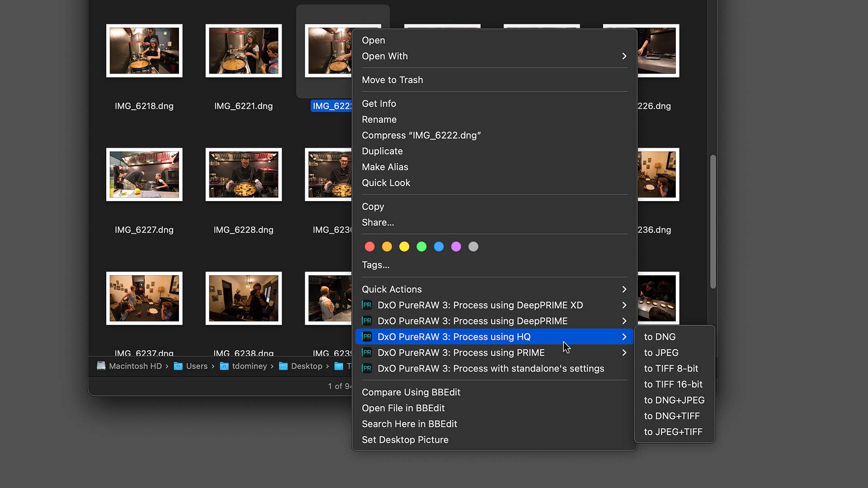Select the IMG_6227.dng thumbnail
868x488 pixels.
[x=144, y=174]
